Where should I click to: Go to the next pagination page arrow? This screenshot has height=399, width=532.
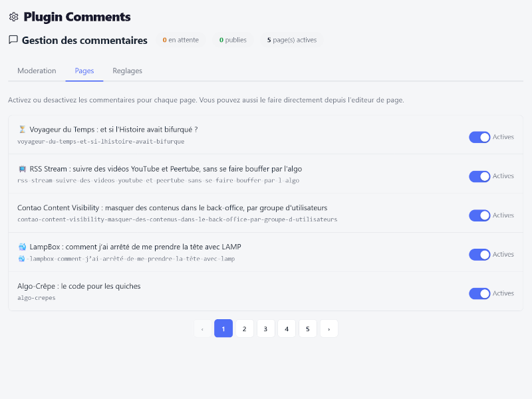tap(329, 329)
